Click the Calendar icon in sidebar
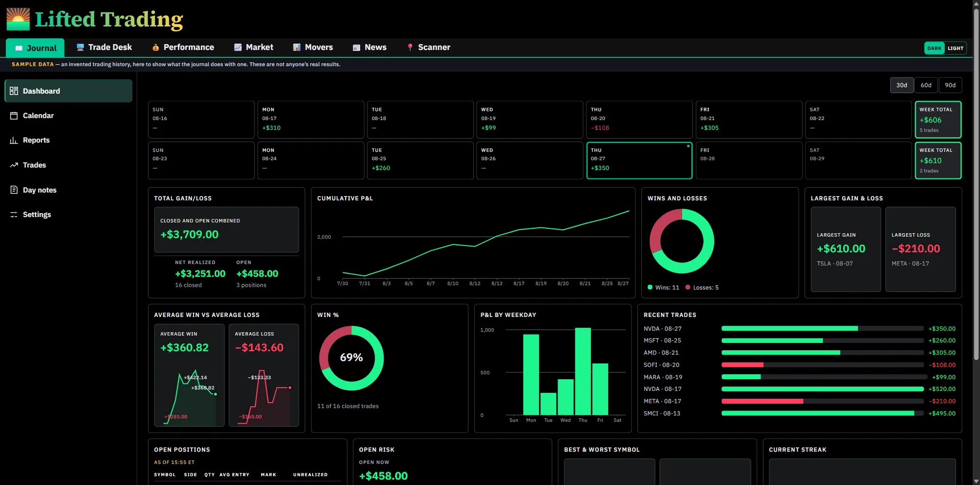This screenshot has height=485, width=980. point(14,116)
